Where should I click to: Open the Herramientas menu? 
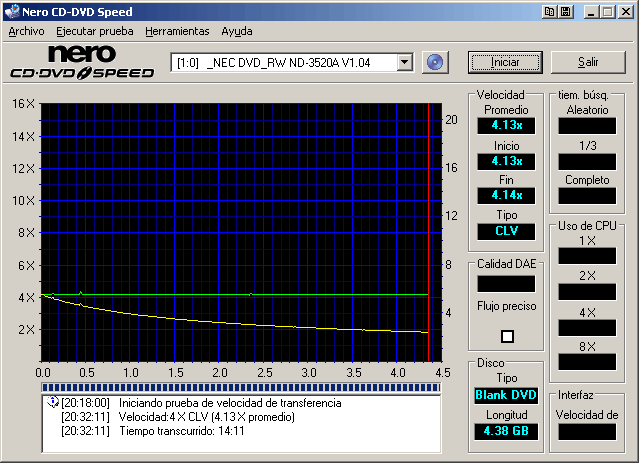[177, 31]
